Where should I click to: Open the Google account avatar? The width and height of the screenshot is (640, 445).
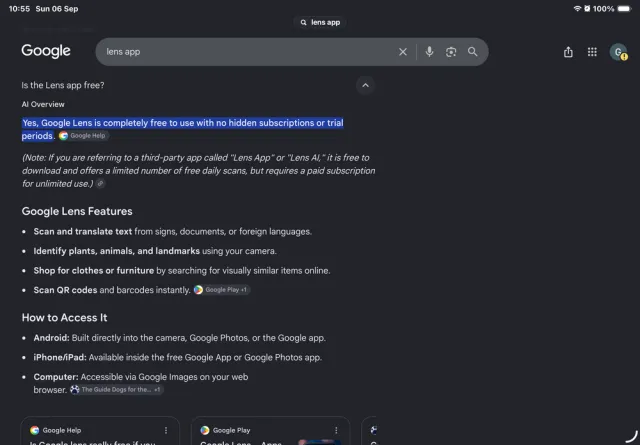tap(618, 52)
